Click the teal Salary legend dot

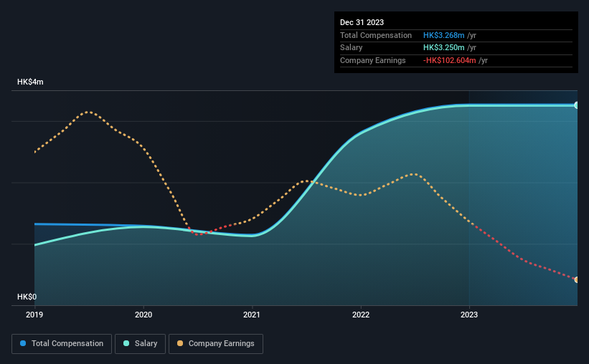(126, 343)
